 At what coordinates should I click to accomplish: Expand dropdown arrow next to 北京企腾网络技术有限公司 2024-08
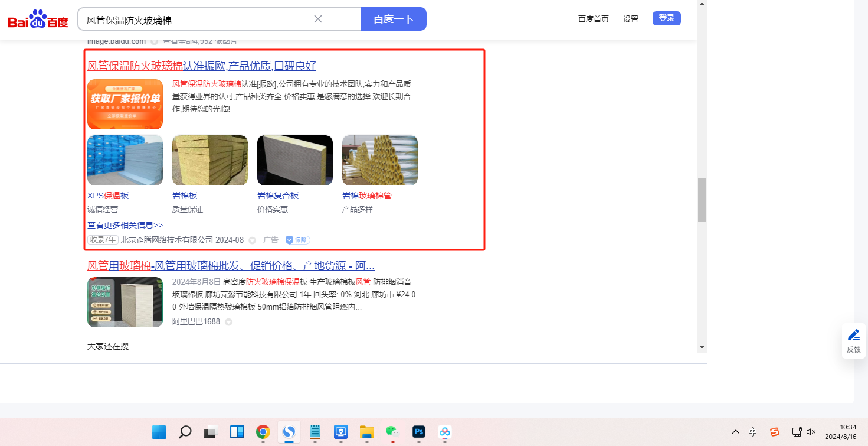[252, 240]
